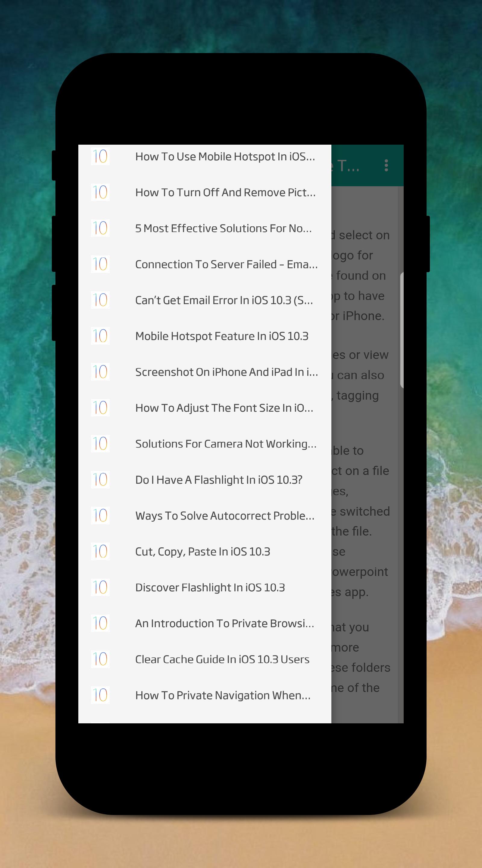The height and width of the screenshot is (868, 482).
Task: Tap iOS 10 icon beside 5 Most Effective Solutions
Action: 100,228
